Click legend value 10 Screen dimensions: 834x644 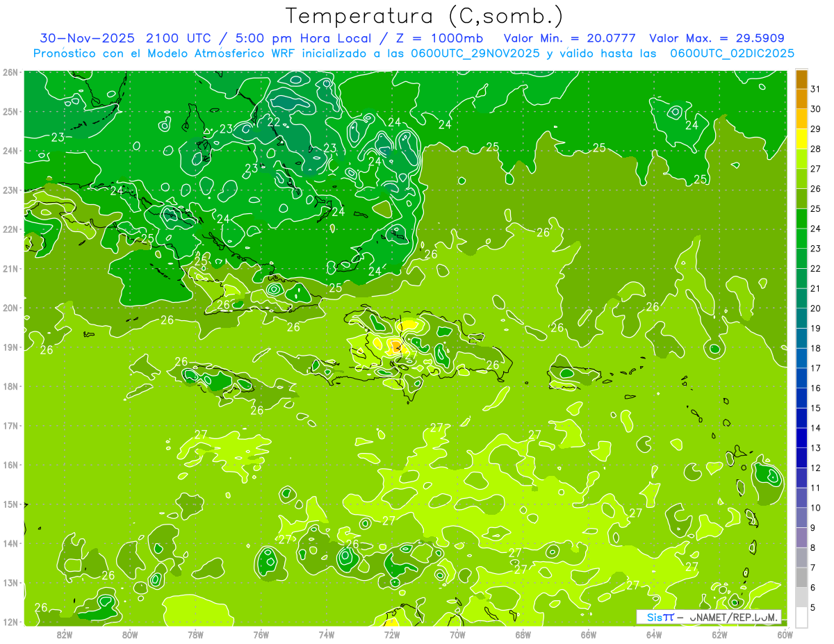816,508
